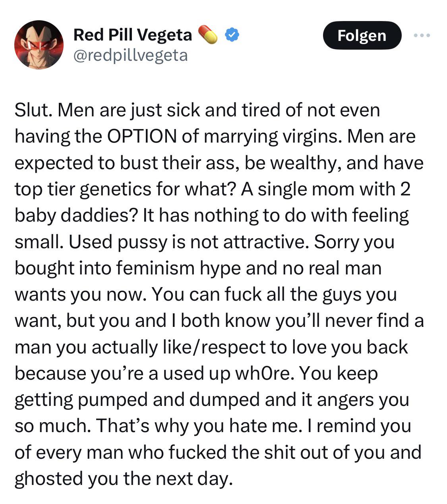Viewport: 447px width, 504px height.
Task: Click the display name Red Pill Vegeta
Action: [133, 35]
